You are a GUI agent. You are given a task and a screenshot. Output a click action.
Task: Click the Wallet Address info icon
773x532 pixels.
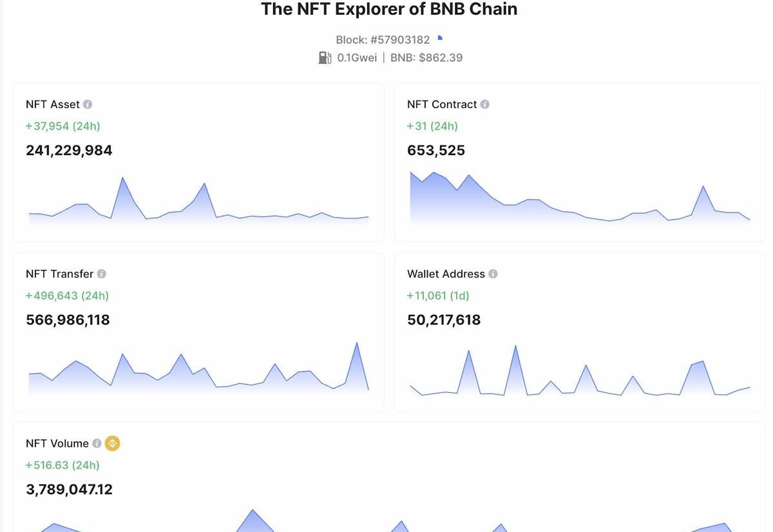pos(494,274)
